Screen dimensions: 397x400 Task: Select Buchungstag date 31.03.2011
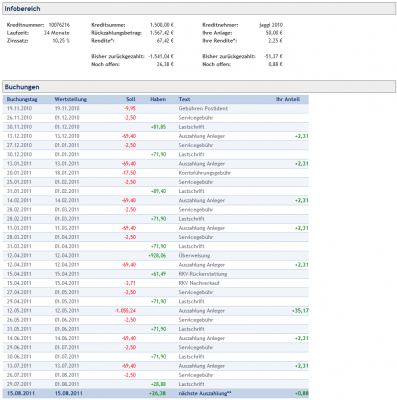19,246
